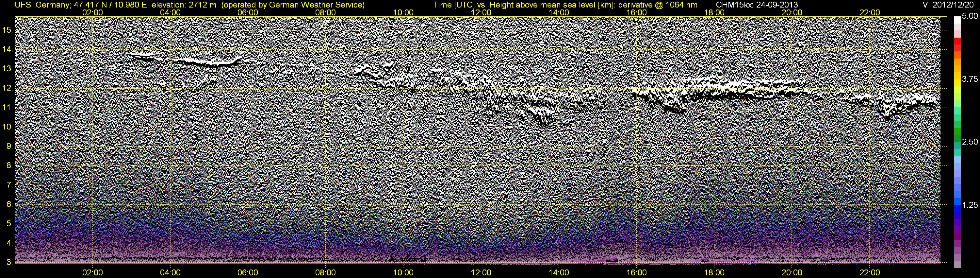Screen dimensions: 980x278
Task: Click the 06:00 label on the top time axis
Action: click(x=248, y=12)
